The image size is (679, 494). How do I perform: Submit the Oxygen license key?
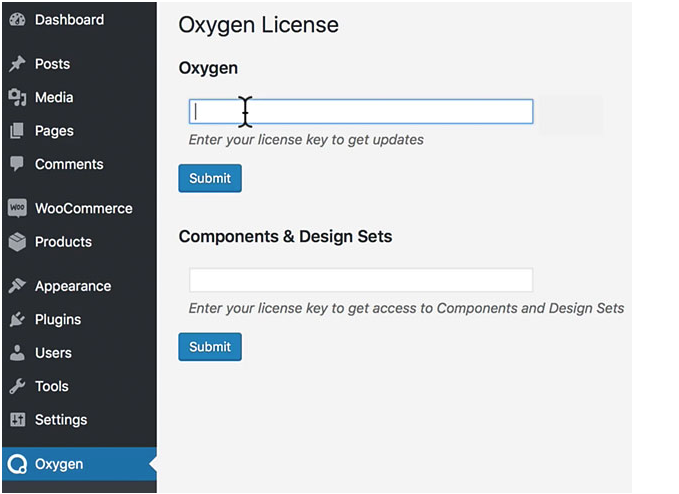(210, 178)
